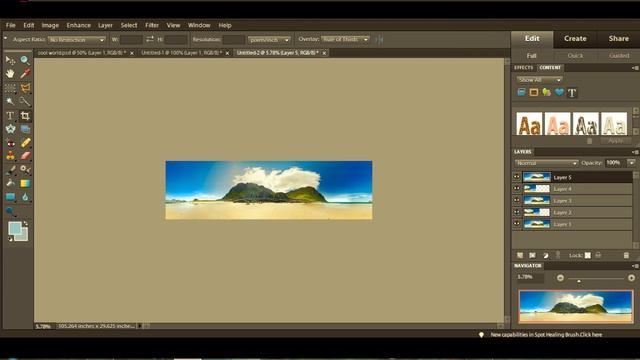Select the Eyedropper tool

pos(25,74)
